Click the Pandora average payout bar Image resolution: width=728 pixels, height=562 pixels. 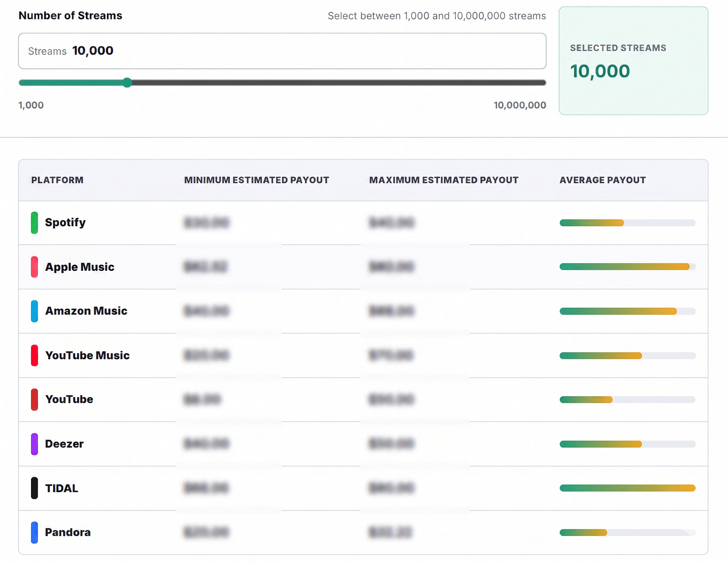point(627,533)
